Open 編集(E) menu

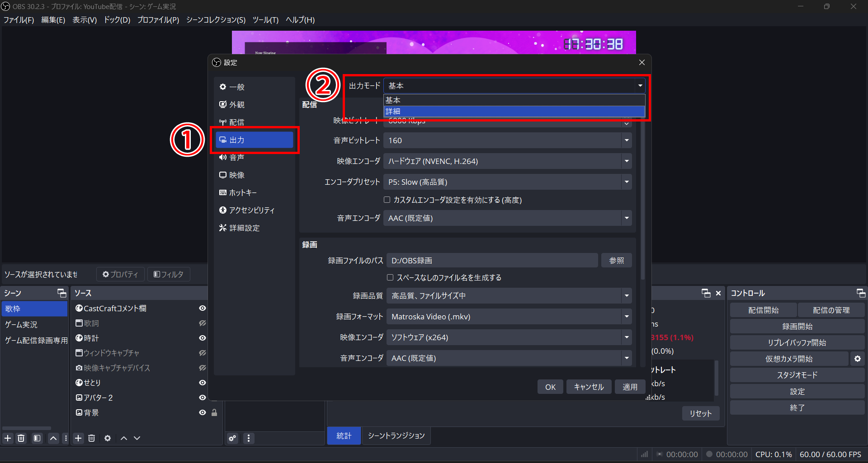(x=53, y=20)
